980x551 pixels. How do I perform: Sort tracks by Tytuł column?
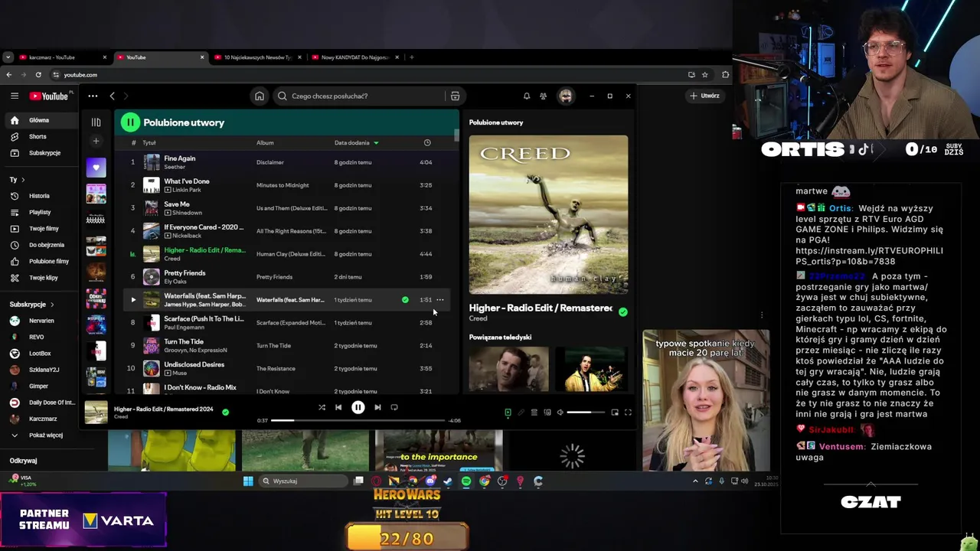click(149, 142)
